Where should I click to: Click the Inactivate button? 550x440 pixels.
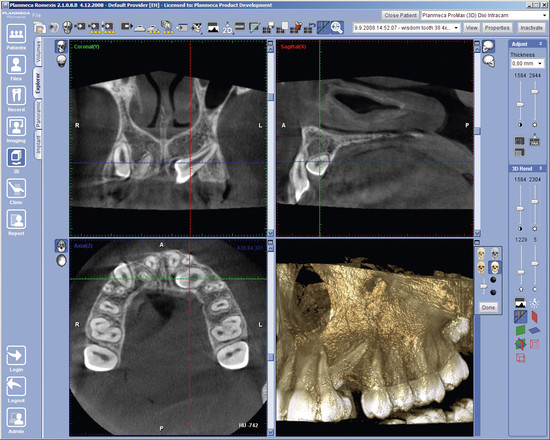[x=531, y=28]
